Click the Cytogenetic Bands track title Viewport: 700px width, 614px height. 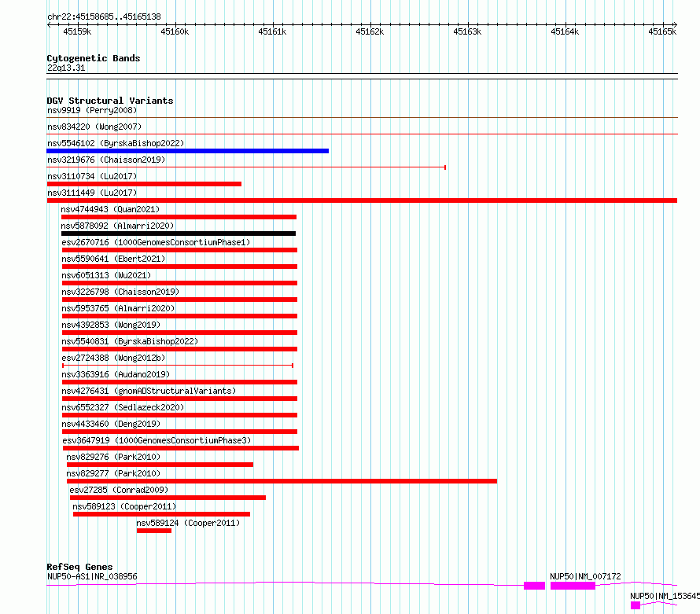click(94, 58)
